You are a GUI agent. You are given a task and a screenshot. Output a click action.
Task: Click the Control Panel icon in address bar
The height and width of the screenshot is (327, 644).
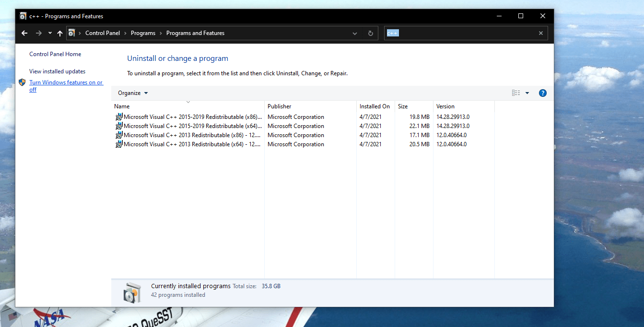[72, 33]
